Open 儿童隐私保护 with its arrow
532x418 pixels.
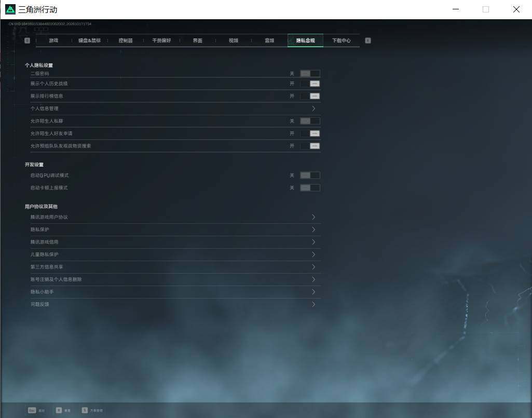pyautogui.click(x=313, y=254)
